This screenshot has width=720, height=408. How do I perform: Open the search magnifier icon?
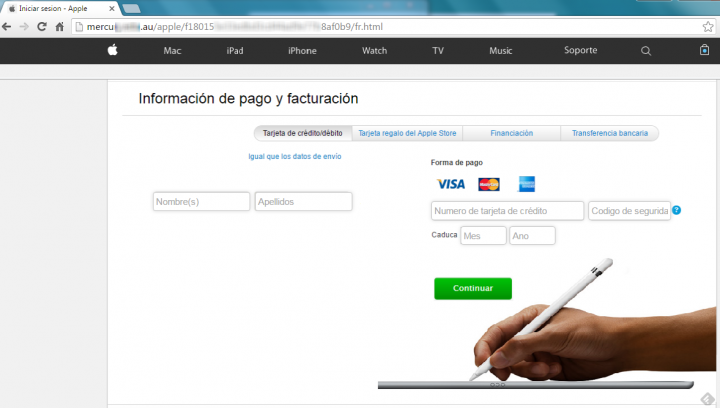(646, 51)
